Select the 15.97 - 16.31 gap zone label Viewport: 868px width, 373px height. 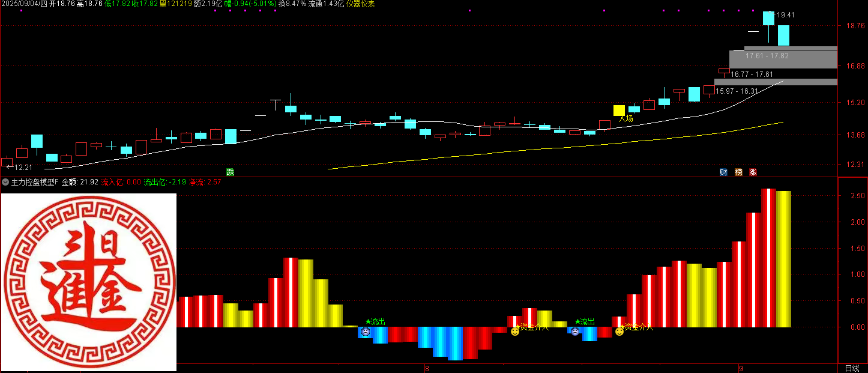click(737, 91)
